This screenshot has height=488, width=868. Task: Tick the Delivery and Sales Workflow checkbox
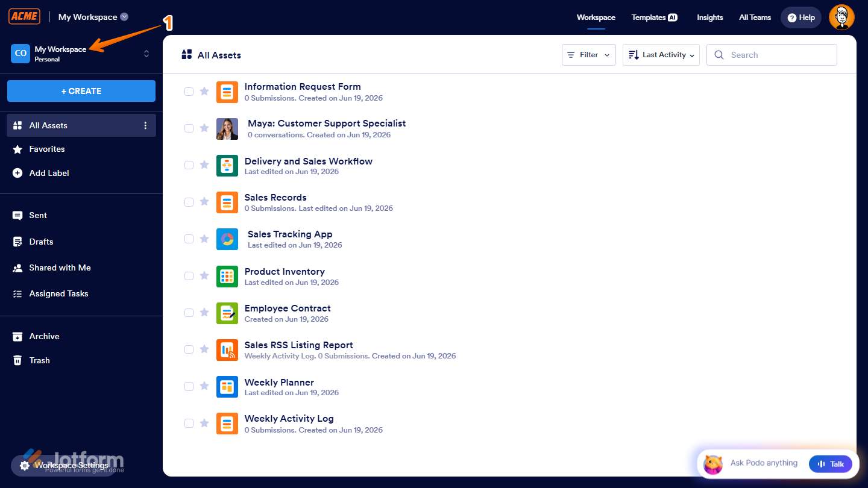(x=189, y=165)
